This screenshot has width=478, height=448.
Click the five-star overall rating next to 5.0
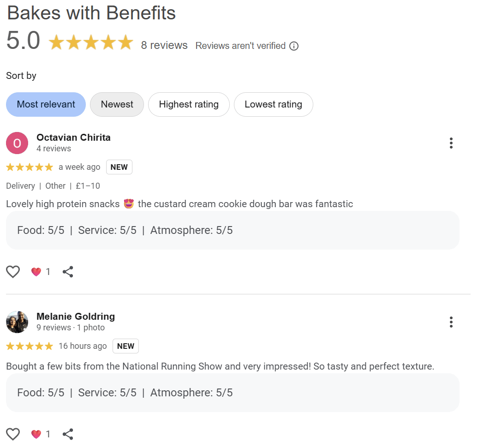[x=91, y=42]
